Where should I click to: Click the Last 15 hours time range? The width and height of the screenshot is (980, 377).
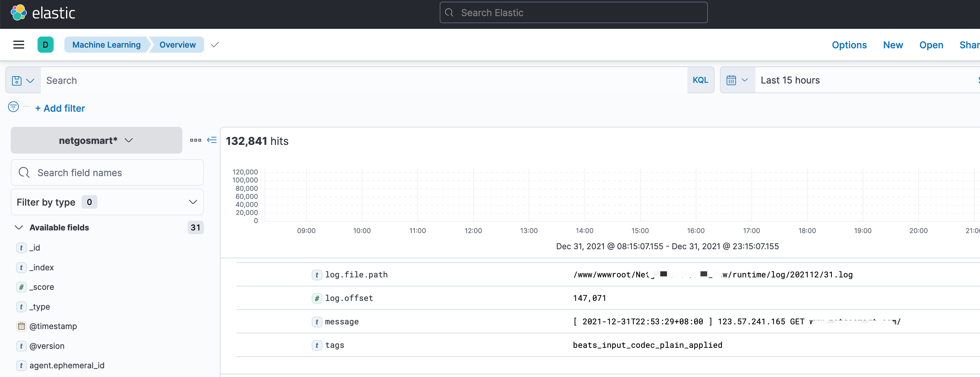point(790,80)
